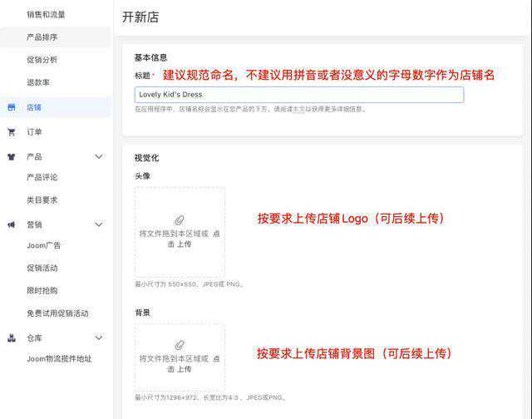532x419 pixels.
Task: Open Joom广告 page
Action: pyautogui.click(x=43, y=245)
